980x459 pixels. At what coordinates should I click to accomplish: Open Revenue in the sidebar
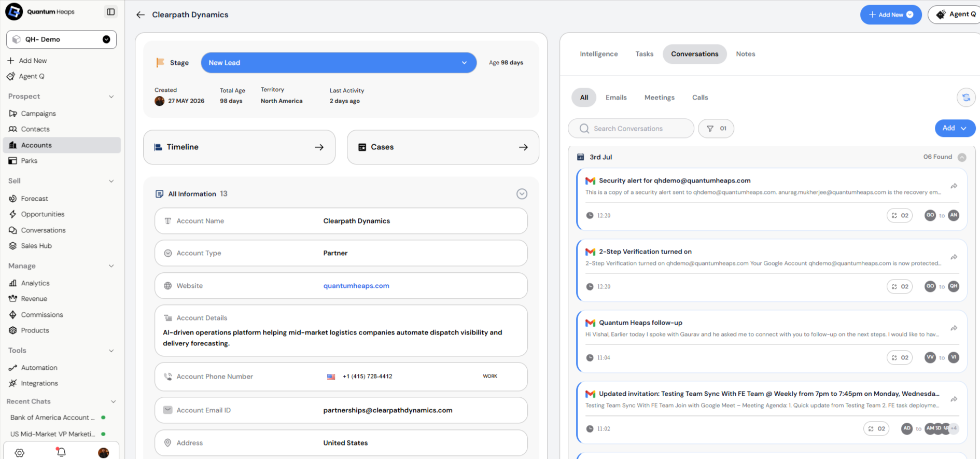(62, 299)
